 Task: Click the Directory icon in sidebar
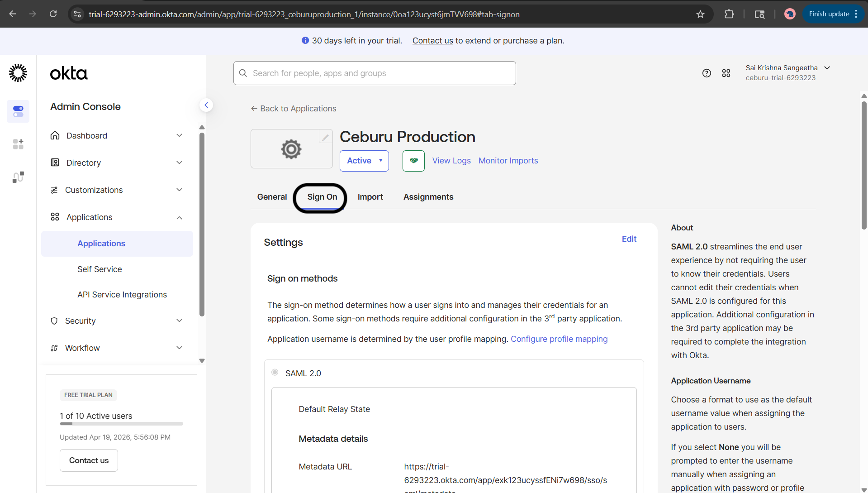point(55,163)
